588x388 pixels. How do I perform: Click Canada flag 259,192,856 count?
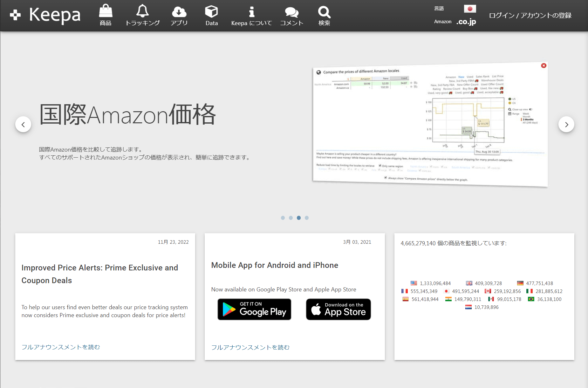point(503,291)
